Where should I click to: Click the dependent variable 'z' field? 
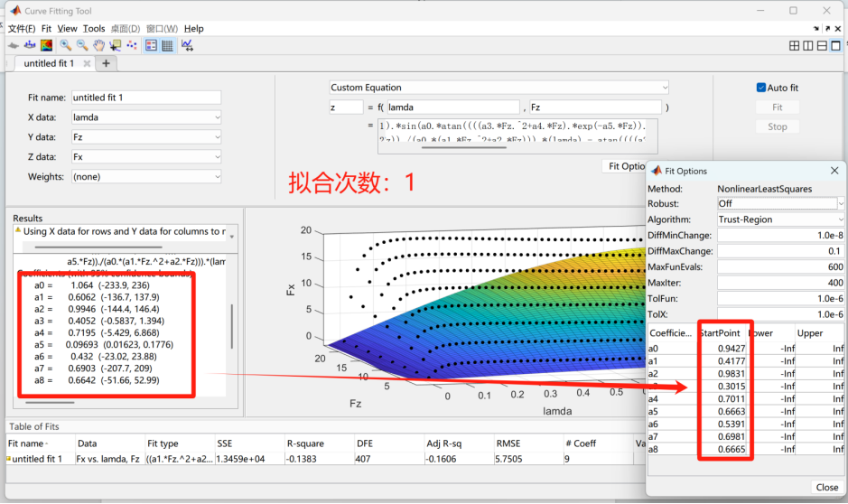click(x=346, y=107)
